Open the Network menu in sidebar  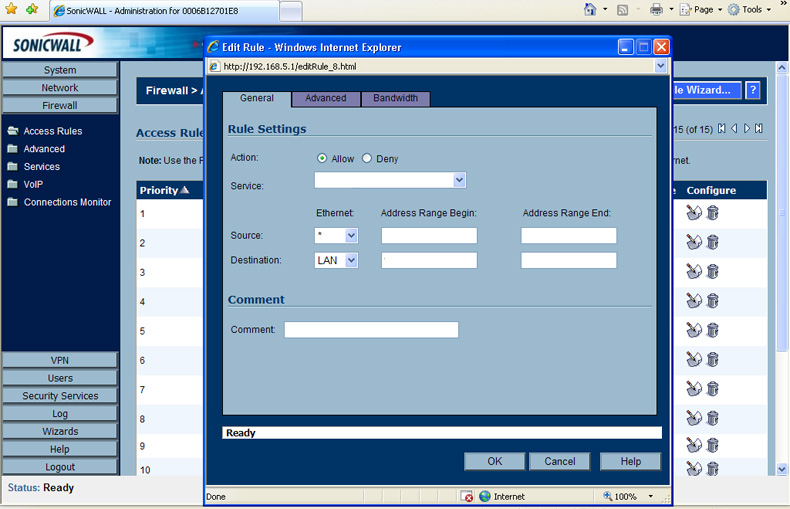click(x=60, y=88)
